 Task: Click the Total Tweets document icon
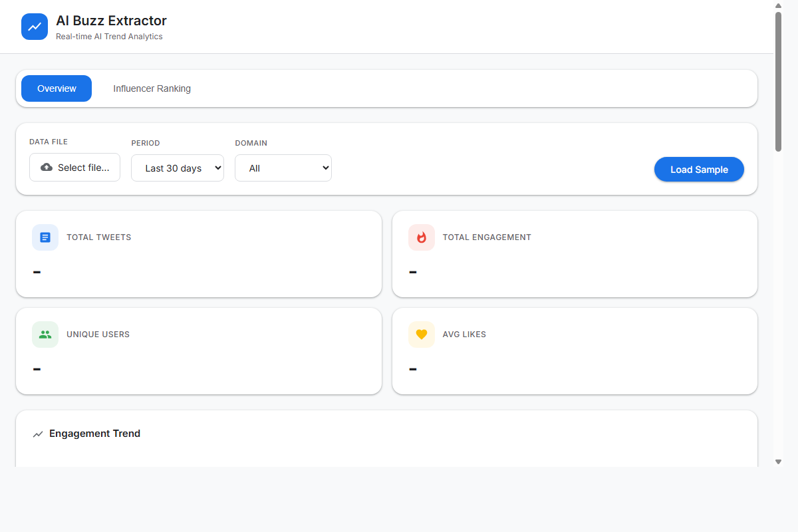pyautogui.click(x=45, y=237)
